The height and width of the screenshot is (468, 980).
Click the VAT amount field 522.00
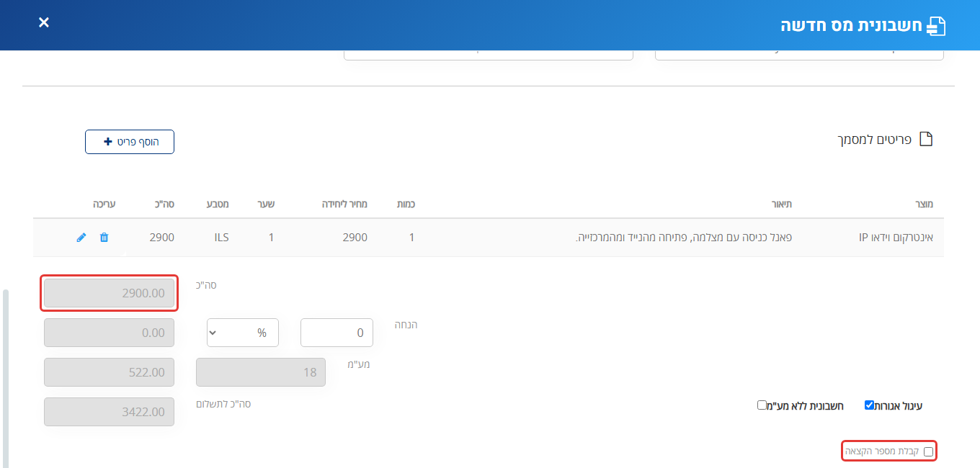click(x=109, y=372)
